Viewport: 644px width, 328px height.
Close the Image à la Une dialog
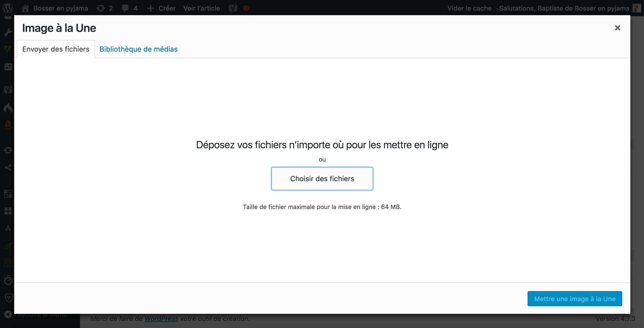pos(617,28)
